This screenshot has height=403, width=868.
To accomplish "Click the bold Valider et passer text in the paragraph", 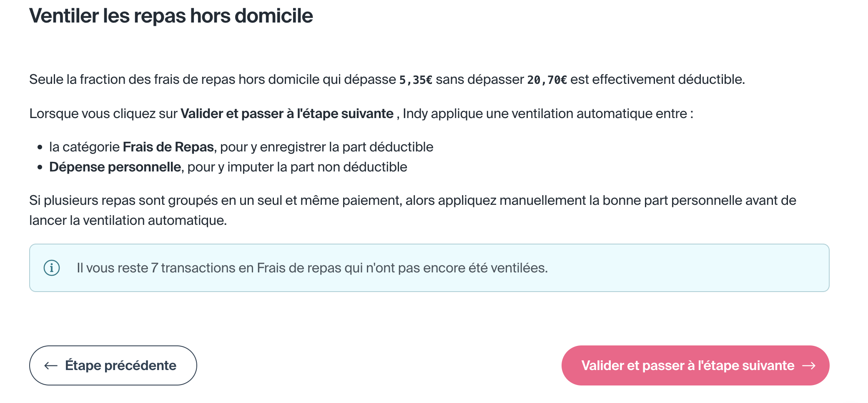I will [x=287, y=113].
